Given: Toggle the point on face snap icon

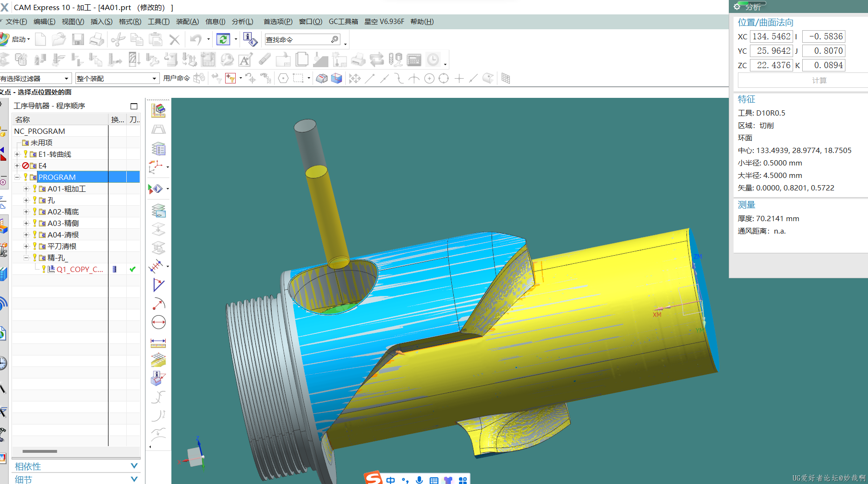Looking at the screenshot, I should pos(488,78).
